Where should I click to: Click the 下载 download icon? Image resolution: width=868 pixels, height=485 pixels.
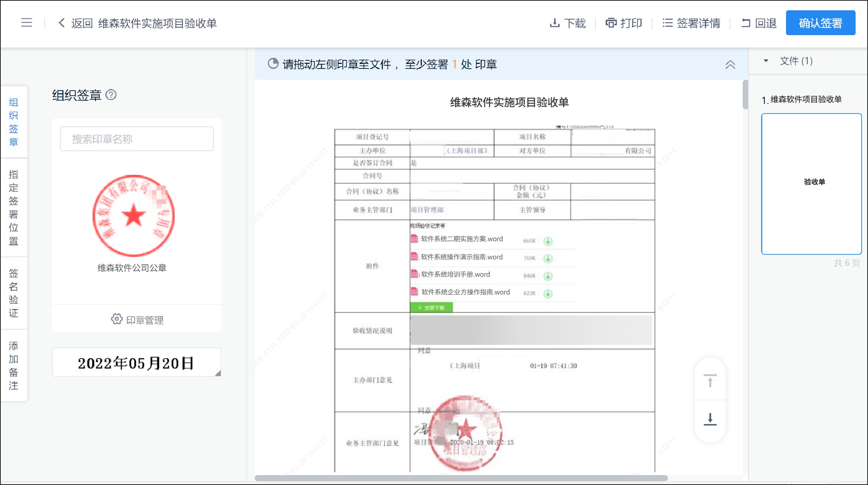[x=555, y=23]
